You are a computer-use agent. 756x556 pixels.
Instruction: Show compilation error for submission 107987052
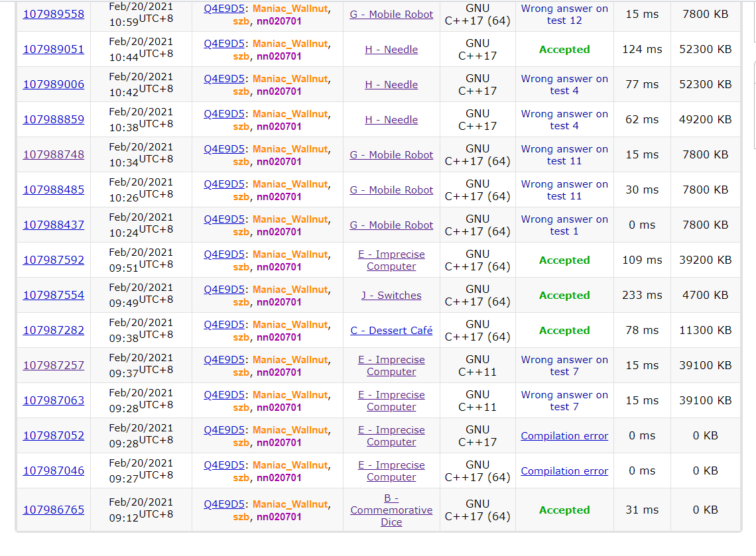[x=564, y=436]
